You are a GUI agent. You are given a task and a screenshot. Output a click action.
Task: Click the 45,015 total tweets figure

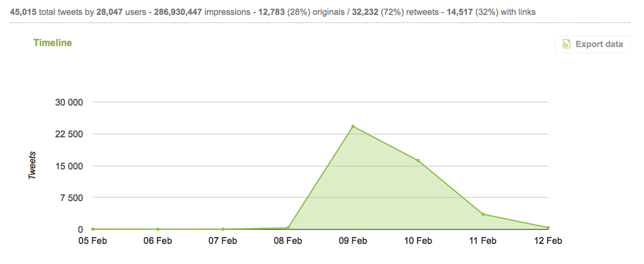click(x=23, y=13)
